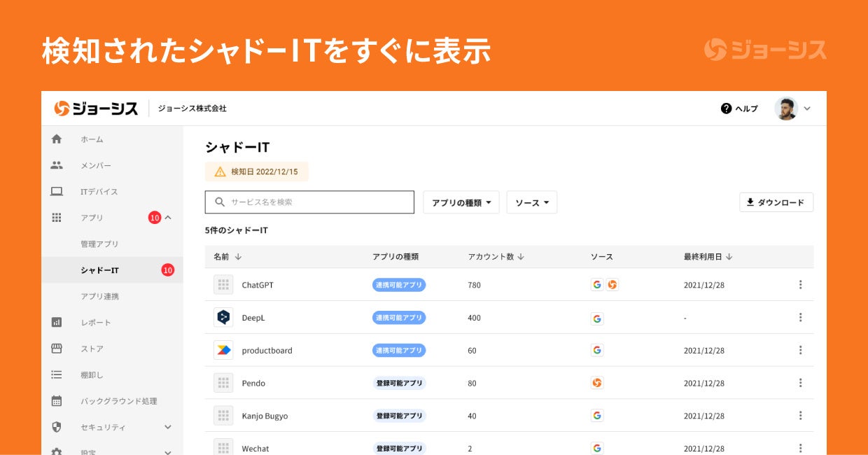Open アプリ連携 submenu item
This screenshot has height=455, width=868.
click(x=99, y=296)
